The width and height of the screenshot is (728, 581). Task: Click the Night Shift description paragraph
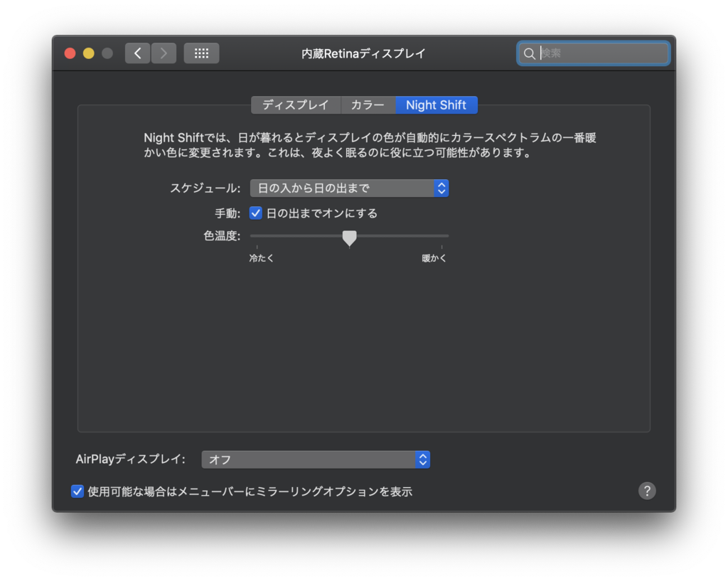[370, 145]
